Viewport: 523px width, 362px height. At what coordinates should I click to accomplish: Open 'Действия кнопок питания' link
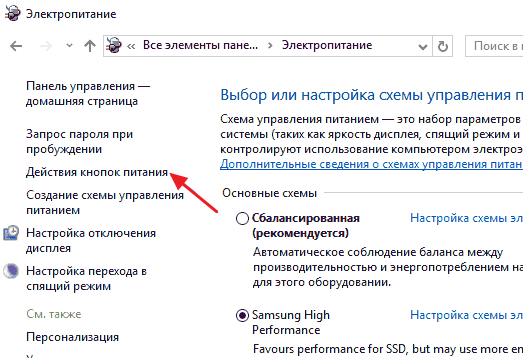click(x=97, y=172)
